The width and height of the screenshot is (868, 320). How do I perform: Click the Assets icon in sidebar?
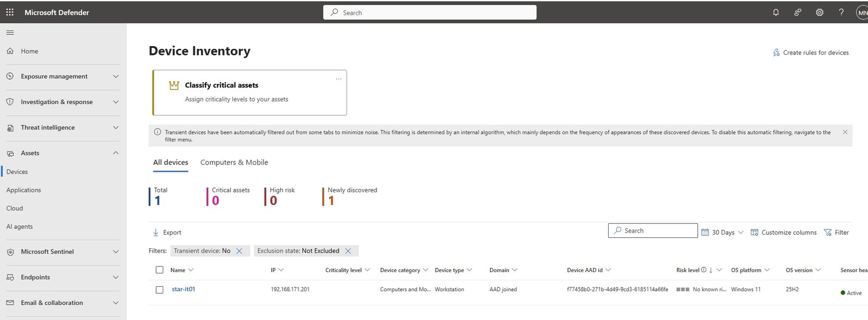[10, 153]
